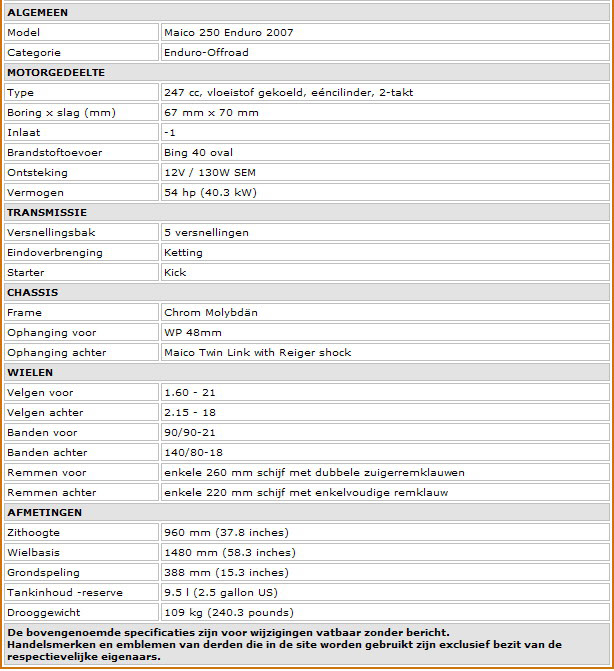
Task: Click the 'Maico 250 Enduro 2007' model value
Action: pyautogui.click(x=229, y=33)
